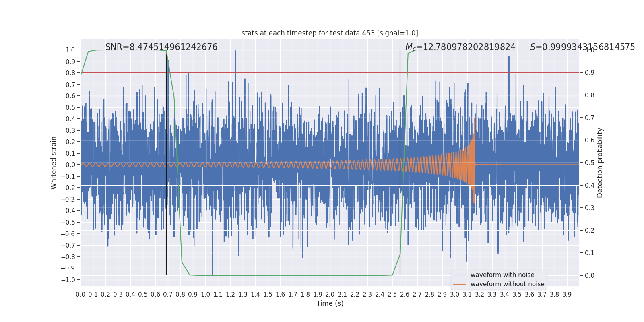Screen dimensions: 644x322
Task: Click the −1.0 tick on strain axis
Action: 70,280
